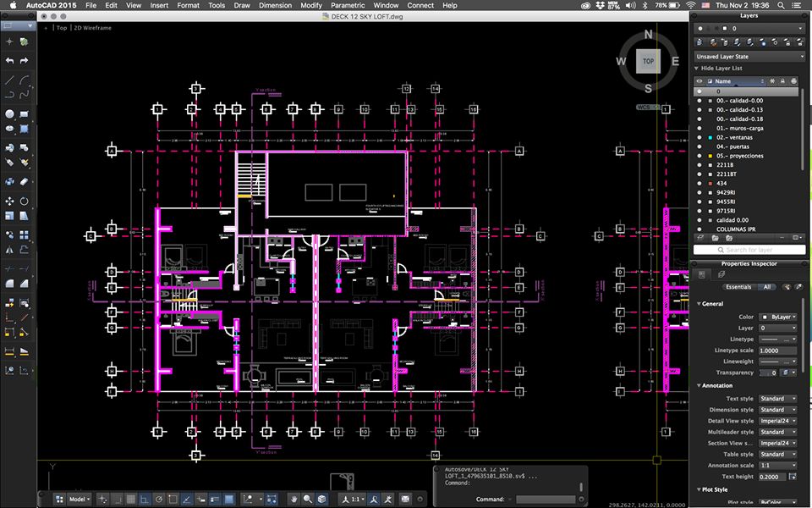Screen dimensions: 812x508
Task: Click the Search for layer field
Action: tap(749, 250)
